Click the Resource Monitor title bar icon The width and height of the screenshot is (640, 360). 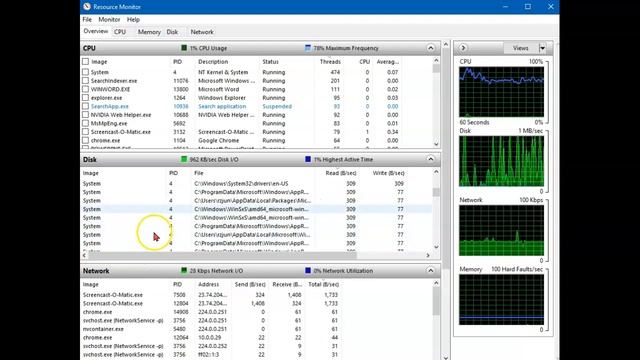click(87, 7)
